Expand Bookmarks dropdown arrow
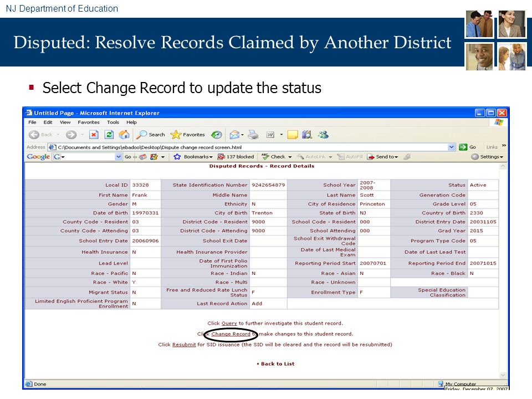Viewport: 532px width, 399px height. click(x=211, y=157)
